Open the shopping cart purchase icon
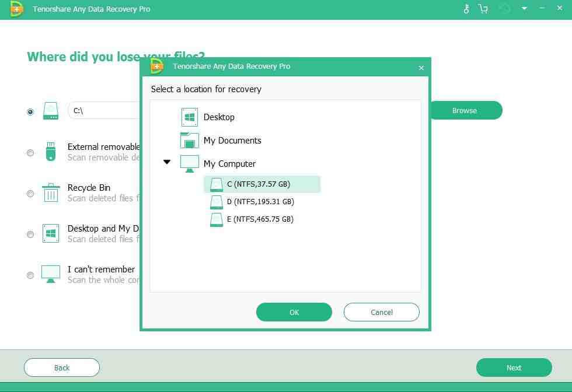The image size is (572, 392). coord(483,9)
